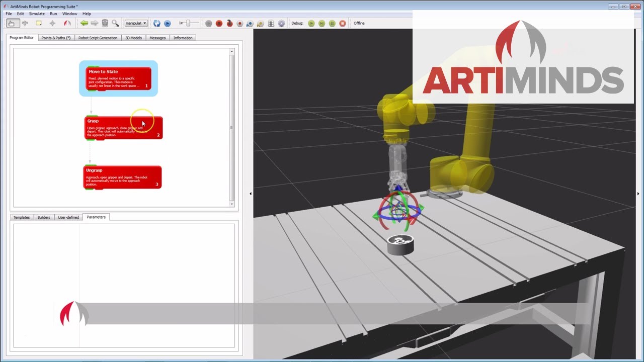This screenshot has height=362, width=644.
Task: Open the Robot Script Generation tab
Action: [x=98, y=38]
